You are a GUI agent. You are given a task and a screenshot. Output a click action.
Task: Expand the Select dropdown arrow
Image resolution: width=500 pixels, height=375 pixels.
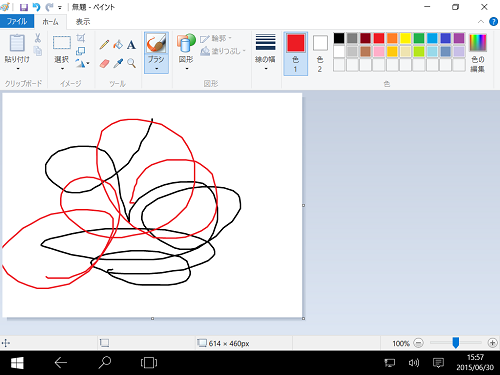pos(62,69)
